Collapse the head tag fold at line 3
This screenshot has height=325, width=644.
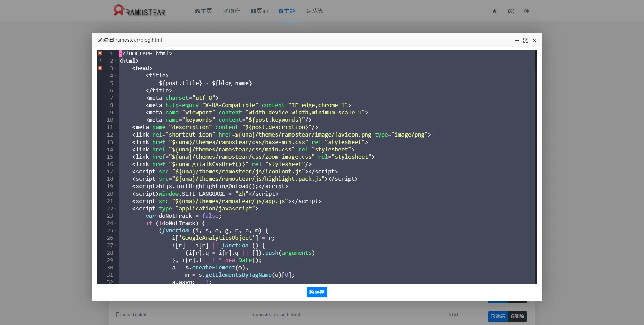(x=116, y=68)
